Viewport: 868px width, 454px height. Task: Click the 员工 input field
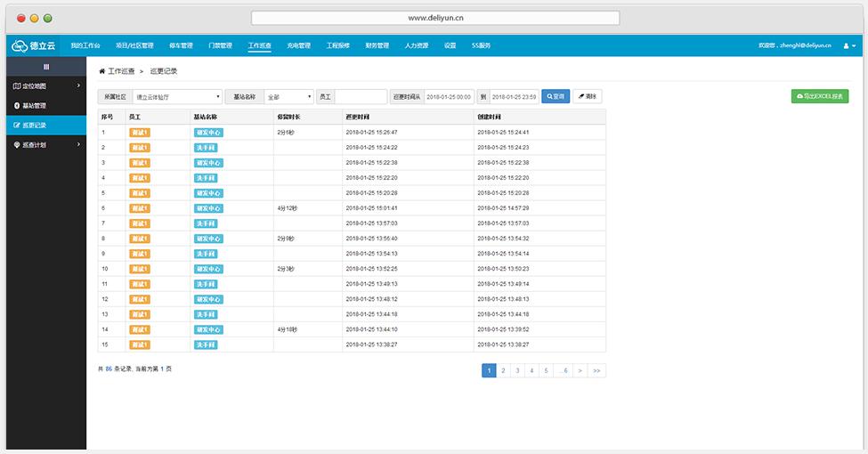coord(360,96)
